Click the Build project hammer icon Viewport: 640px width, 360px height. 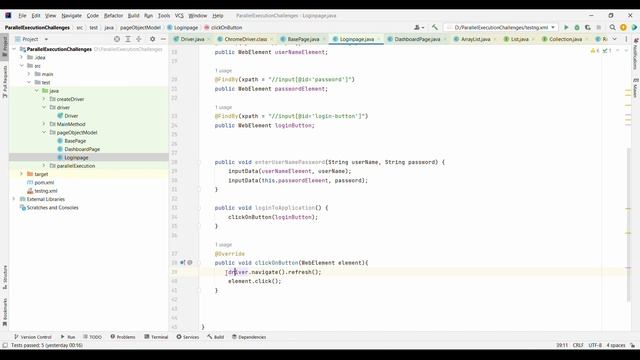(435, 27)
